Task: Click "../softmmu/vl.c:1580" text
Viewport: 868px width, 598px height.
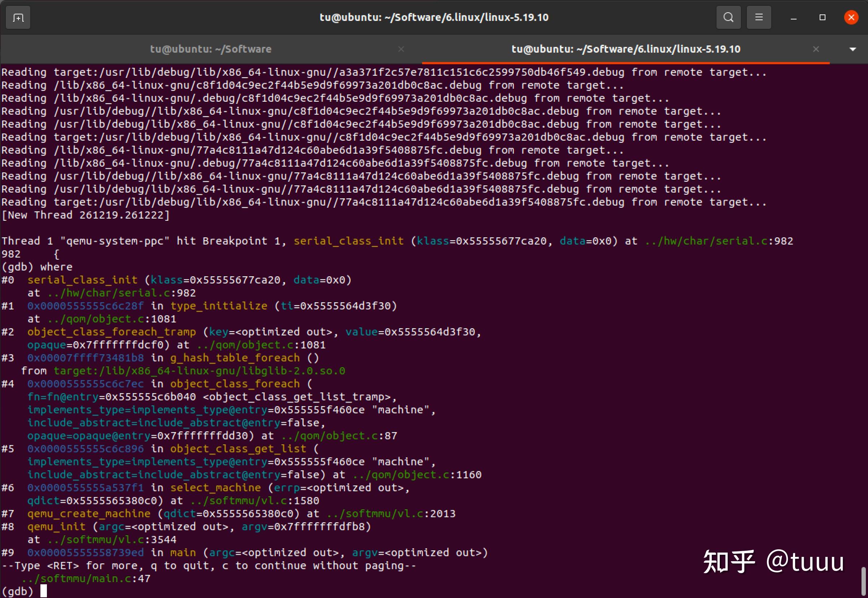Action: coord(255,501)
